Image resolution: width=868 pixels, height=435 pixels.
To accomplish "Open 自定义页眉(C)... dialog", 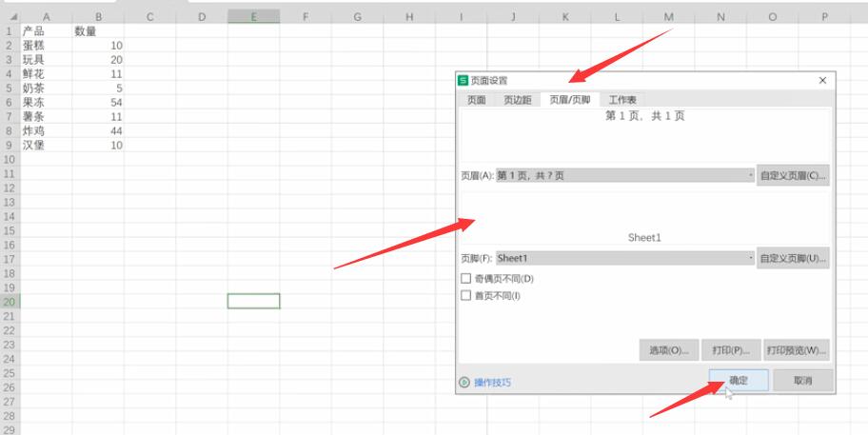I will (793, 175).
